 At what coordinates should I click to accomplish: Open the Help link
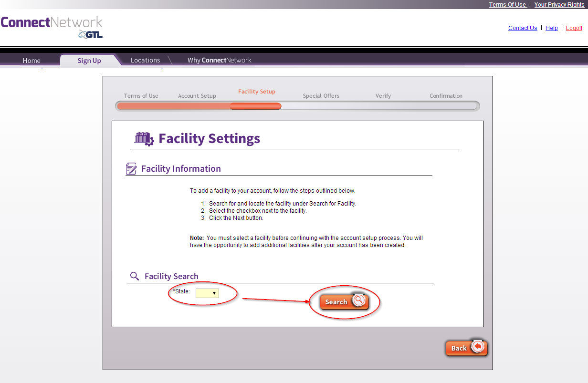pyautogui.click(x=551, y=28)
